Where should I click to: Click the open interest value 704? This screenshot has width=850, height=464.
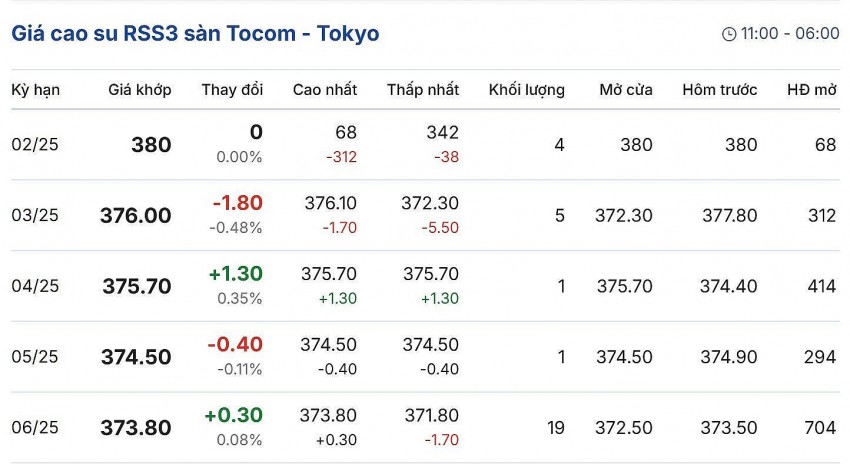point(820,428)
